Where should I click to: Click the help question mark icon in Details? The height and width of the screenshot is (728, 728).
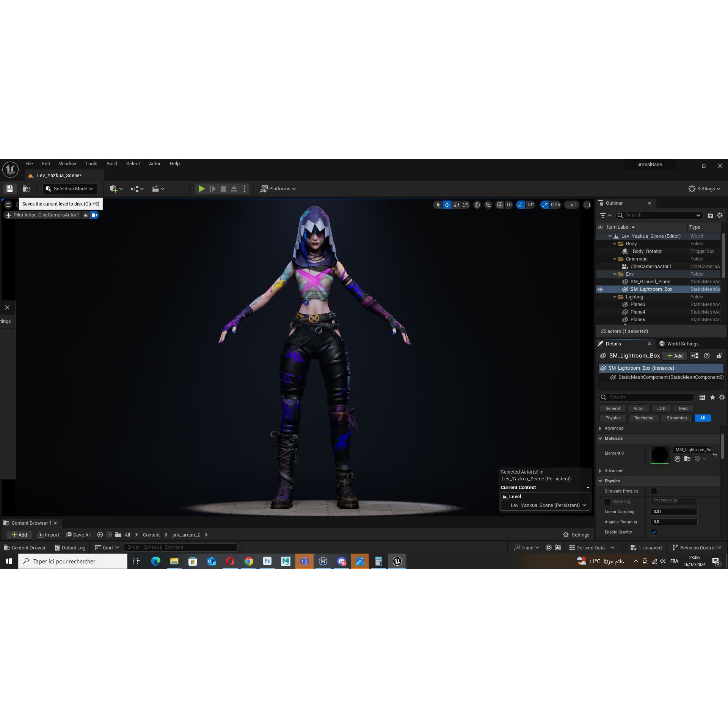[x=707, y=356]
